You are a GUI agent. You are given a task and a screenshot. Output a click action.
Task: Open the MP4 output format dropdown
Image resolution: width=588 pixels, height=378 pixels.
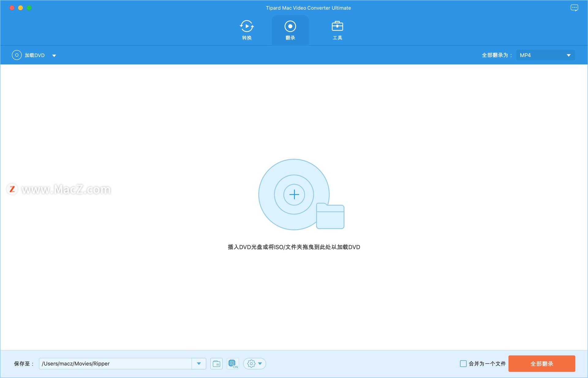coord(545,55)
